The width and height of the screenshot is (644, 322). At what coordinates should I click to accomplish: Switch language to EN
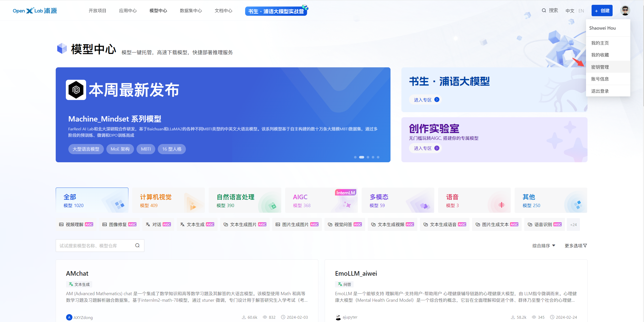point(581,11)
